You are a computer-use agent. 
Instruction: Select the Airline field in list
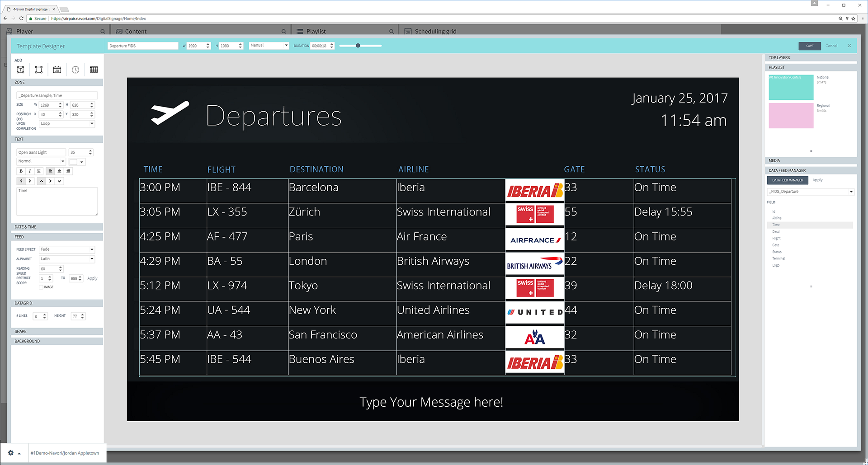coord(777,218)
